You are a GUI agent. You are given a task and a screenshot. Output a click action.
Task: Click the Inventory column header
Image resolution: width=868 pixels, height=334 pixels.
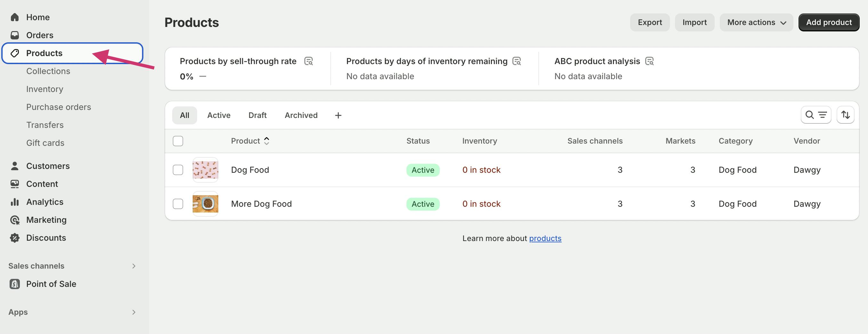[x=479, y=141]
